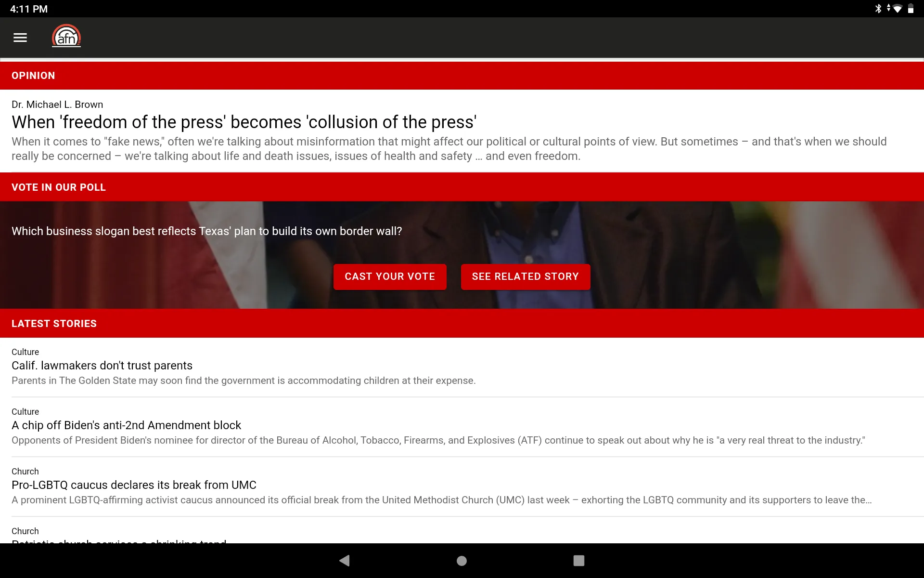The width and height of the screenshot is (924, 578).
Task: Read Calif. lawmakers don't trust parents
Action: coord(102,365)
